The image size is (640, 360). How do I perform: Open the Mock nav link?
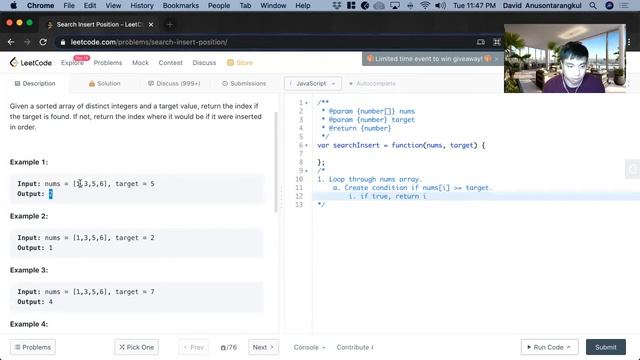pos(140,63)
